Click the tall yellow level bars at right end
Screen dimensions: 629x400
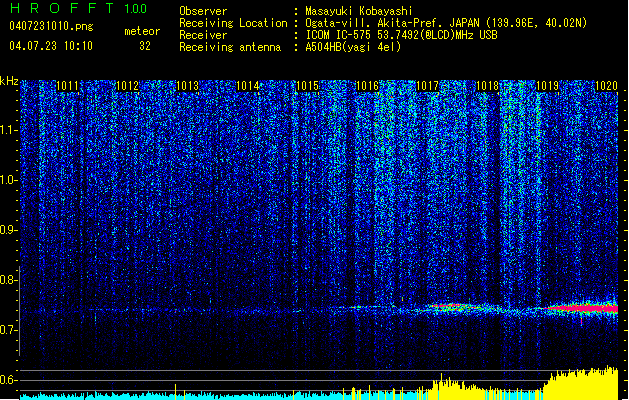580,383
